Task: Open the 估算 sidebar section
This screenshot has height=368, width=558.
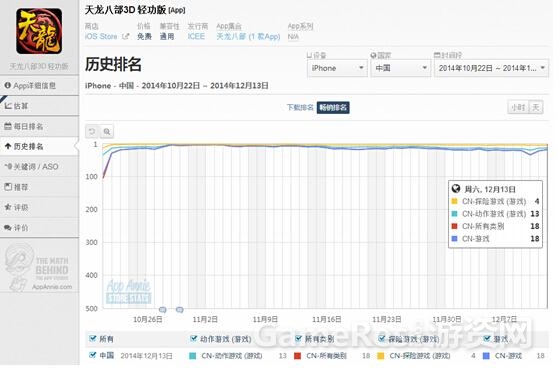Action: coord(39,106)
